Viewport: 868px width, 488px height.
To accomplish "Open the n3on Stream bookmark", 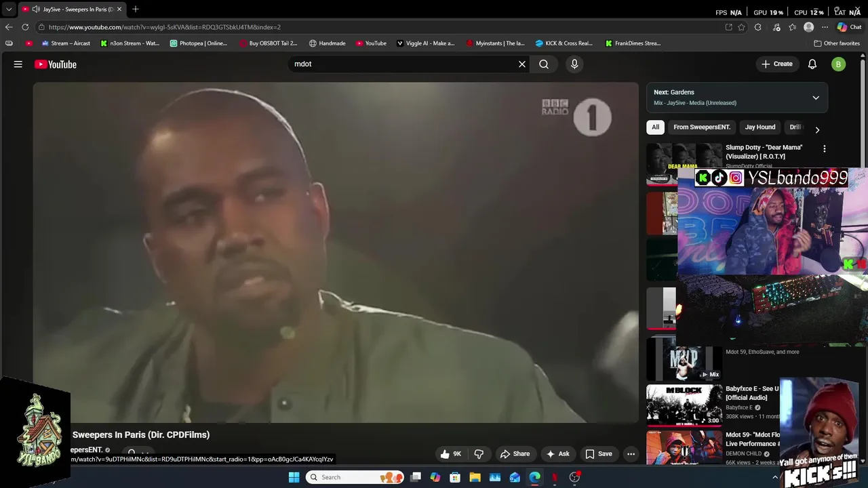I will (x=130, y=43).
